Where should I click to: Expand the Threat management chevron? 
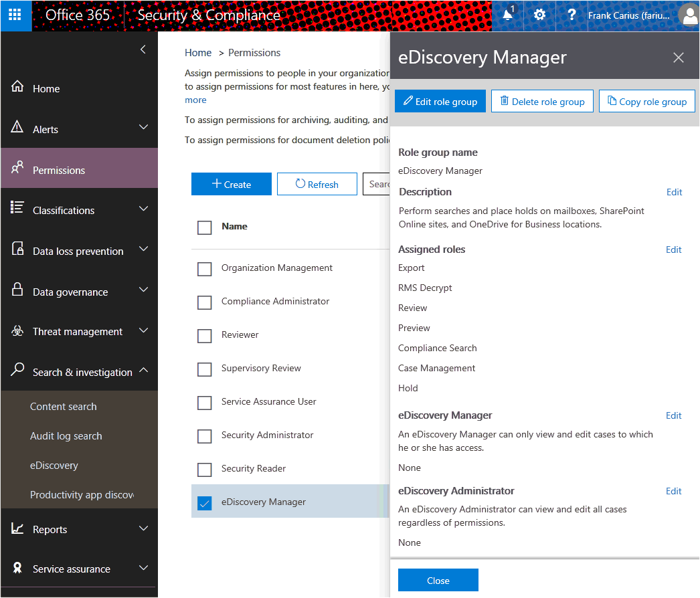143,330
